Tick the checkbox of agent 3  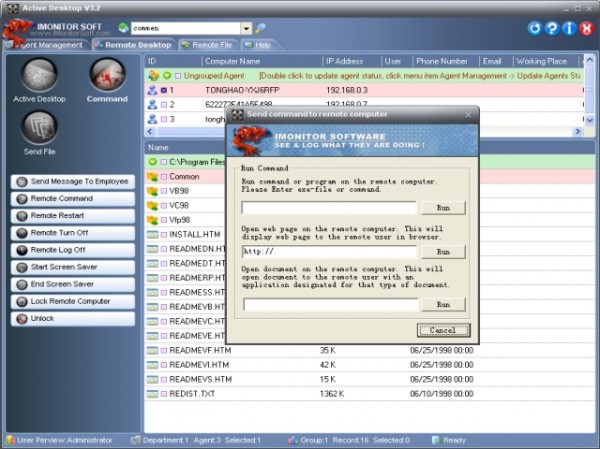tap(164, 119)
